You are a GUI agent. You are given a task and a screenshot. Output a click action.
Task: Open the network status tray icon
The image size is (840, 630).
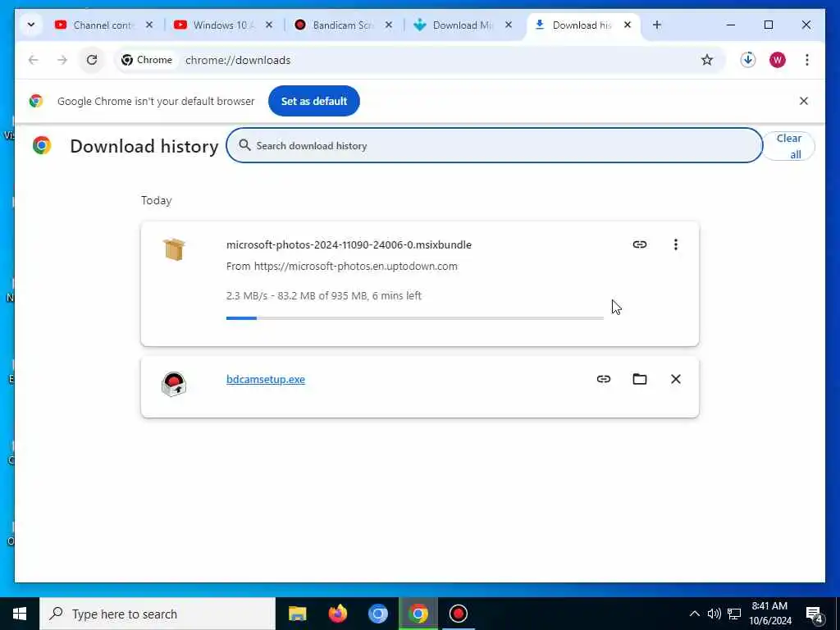[x=734, y=614]
